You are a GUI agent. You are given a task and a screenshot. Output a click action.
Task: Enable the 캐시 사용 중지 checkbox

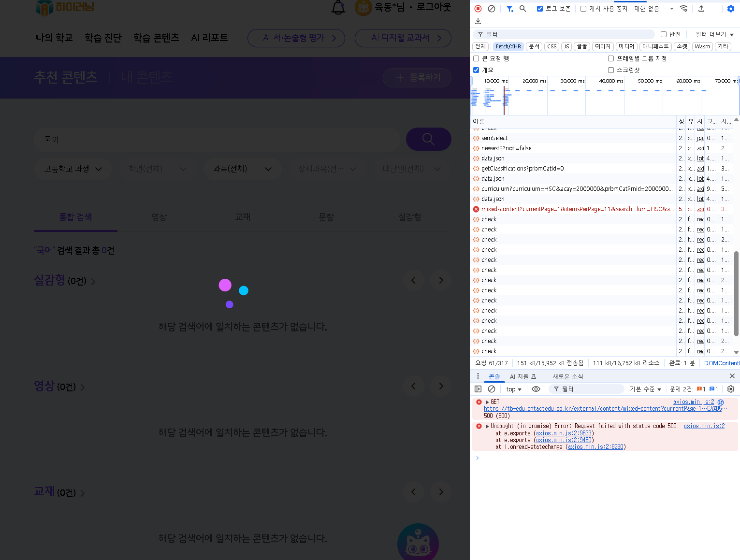click(583, 9)
